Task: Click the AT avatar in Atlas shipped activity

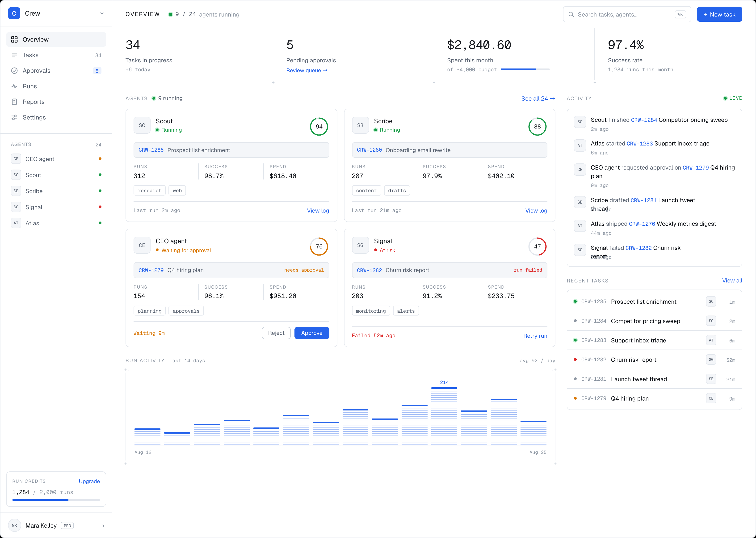Action: tap(580, 226)
